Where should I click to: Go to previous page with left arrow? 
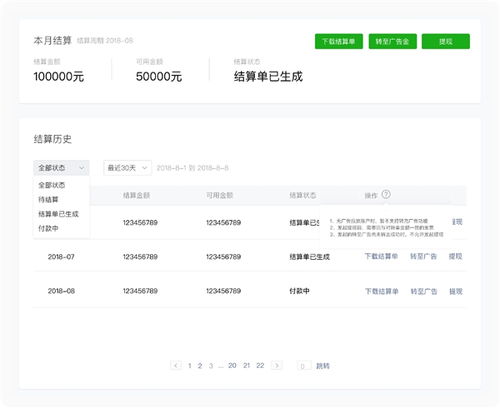coord(176,365)
